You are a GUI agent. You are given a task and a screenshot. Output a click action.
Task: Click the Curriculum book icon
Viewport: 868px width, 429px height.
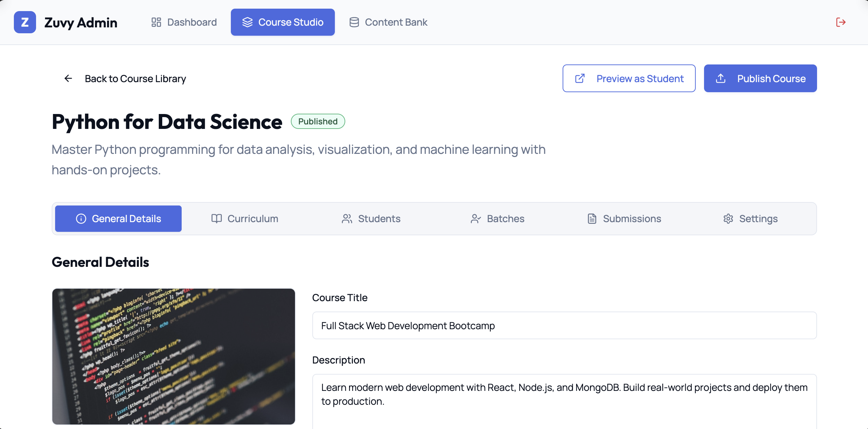(x=217, y=219)
